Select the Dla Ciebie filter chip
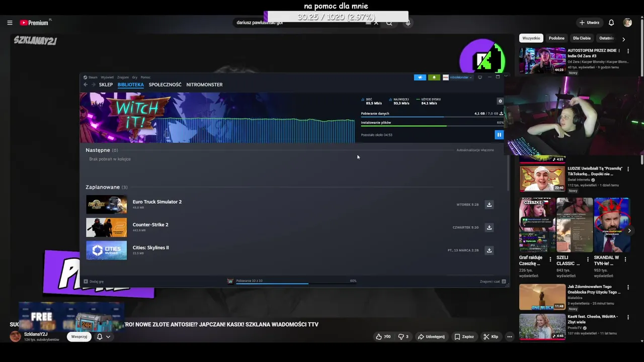This screenshot has height=362, width=644. (582, 38)
